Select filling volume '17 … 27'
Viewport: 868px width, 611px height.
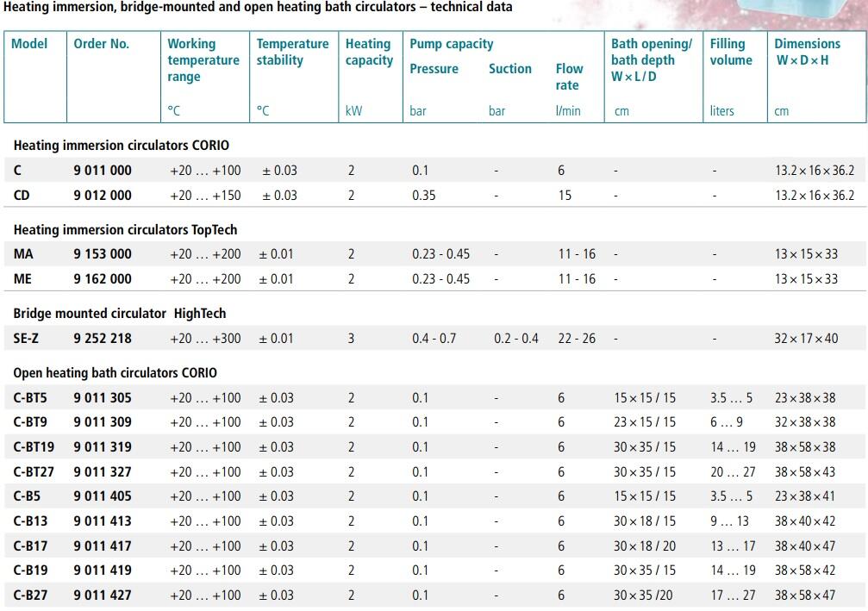(733, 595)
